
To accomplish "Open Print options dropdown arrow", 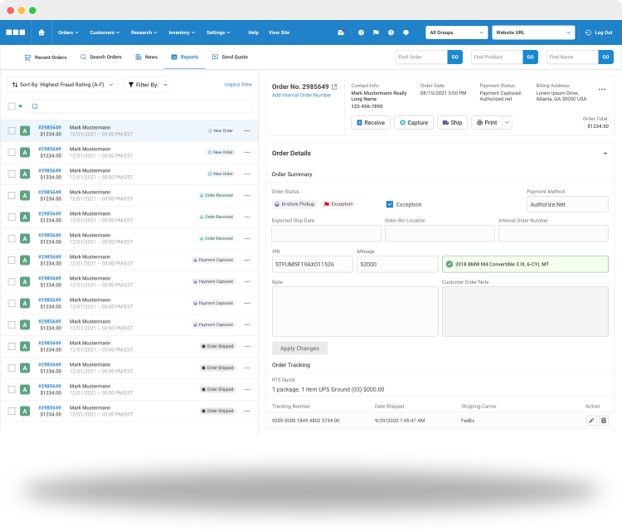I will coord(507,123).
